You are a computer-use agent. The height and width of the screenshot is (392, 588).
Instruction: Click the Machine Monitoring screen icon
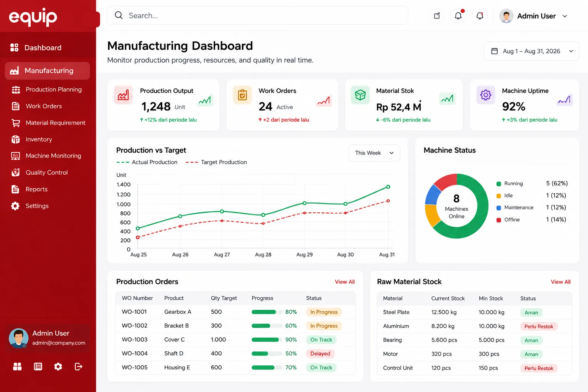tap(16, 156)
